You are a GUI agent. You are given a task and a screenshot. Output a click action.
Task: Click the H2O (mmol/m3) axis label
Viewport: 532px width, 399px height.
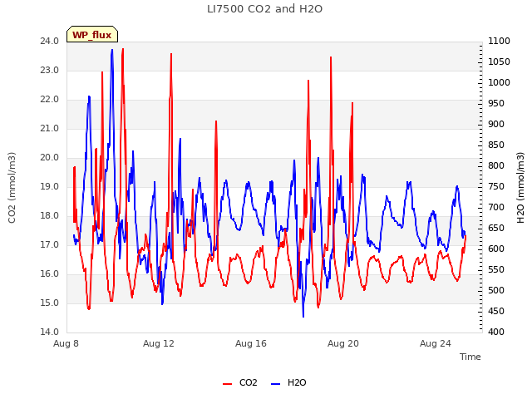pyautogui.click(x=520, y=188)
